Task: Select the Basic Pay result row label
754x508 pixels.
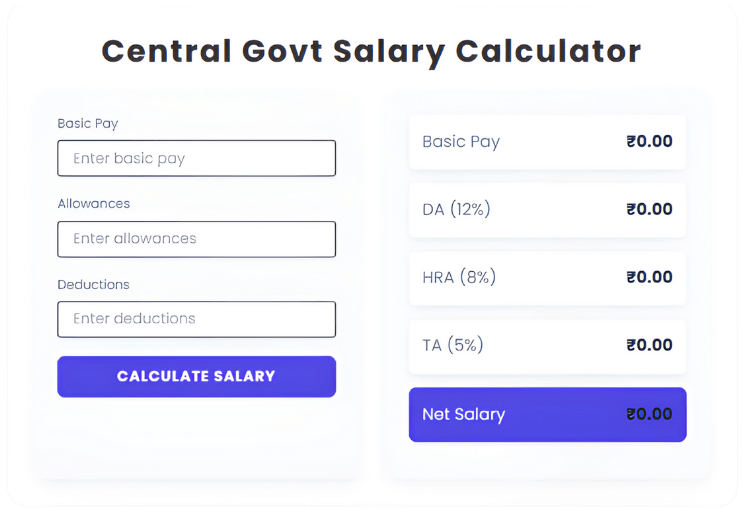Action: point(461,141)
